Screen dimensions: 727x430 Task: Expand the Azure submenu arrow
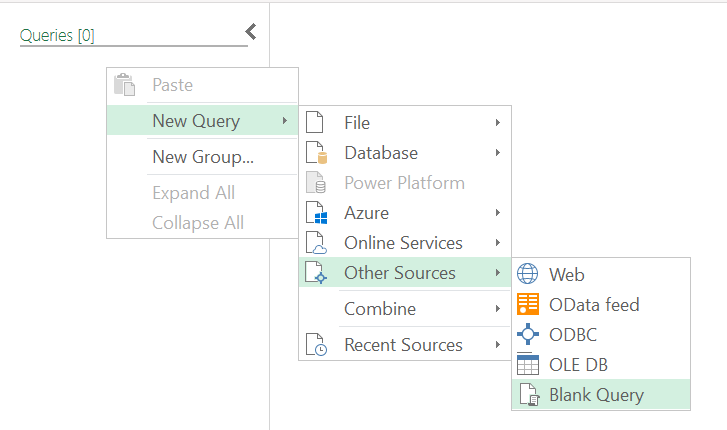tap(497, 212)
